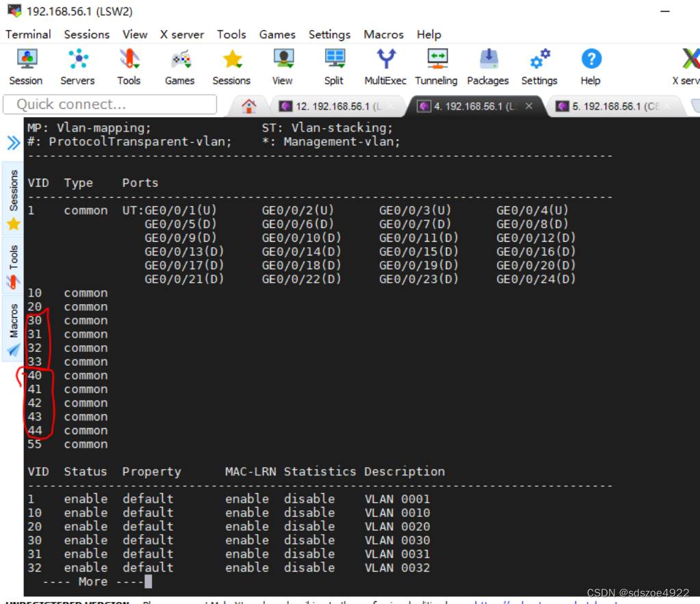This screenshot has width=700, height=604.
Task: Open the Session toolbar icon
Action: [26, 67]
